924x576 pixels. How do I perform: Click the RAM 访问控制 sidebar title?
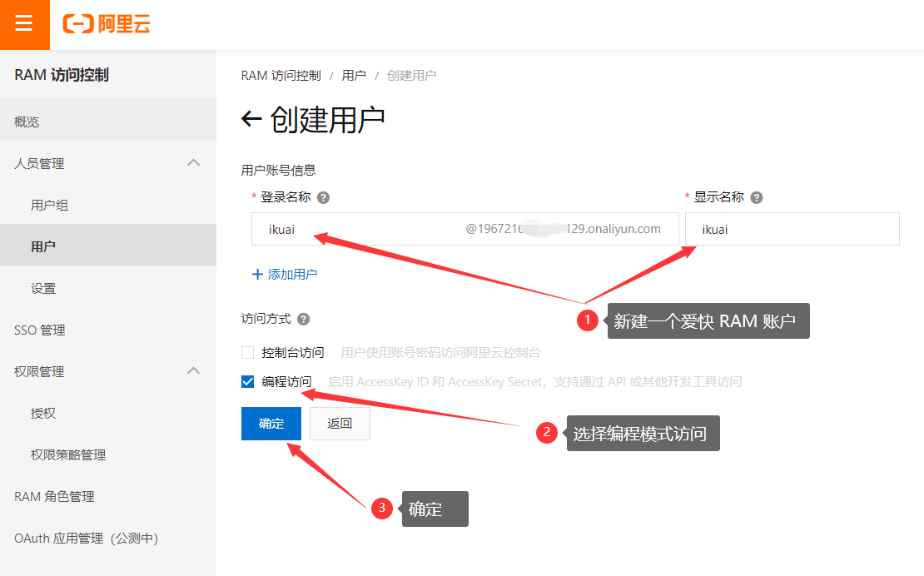62,75
